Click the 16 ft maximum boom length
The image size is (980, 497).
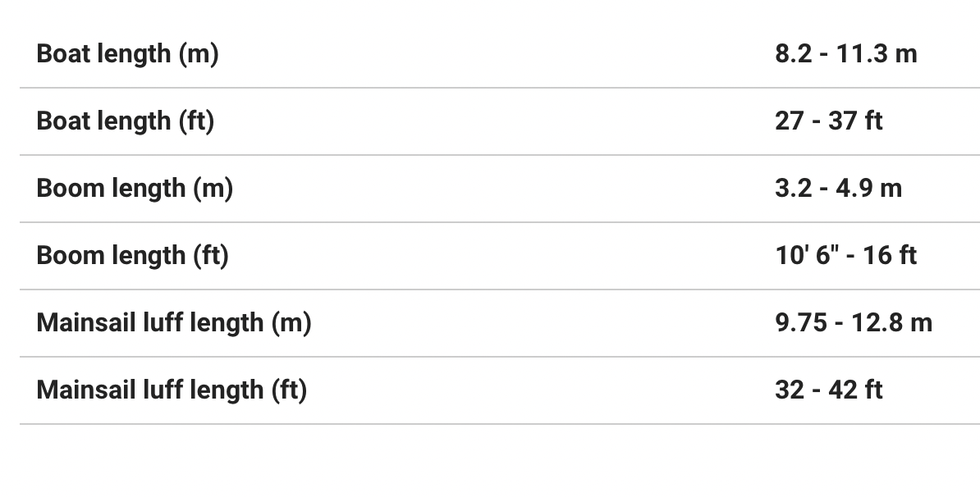889,256
